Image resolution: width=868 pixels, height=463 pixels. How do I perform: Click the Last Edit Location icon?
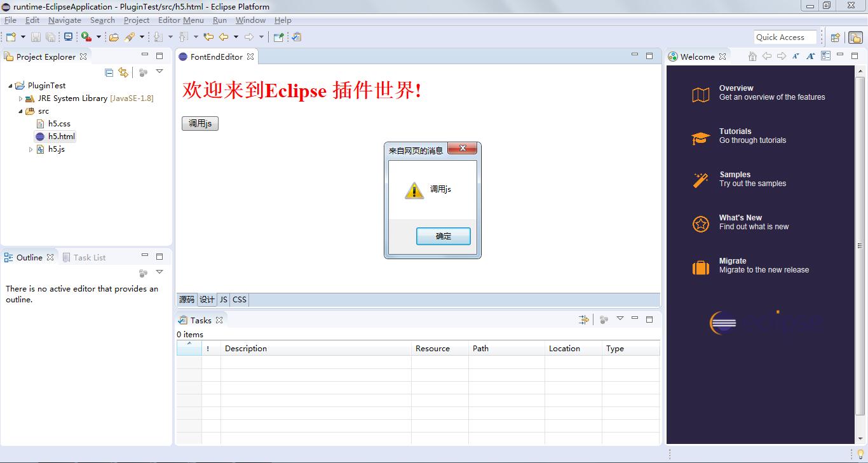[208, 37]
